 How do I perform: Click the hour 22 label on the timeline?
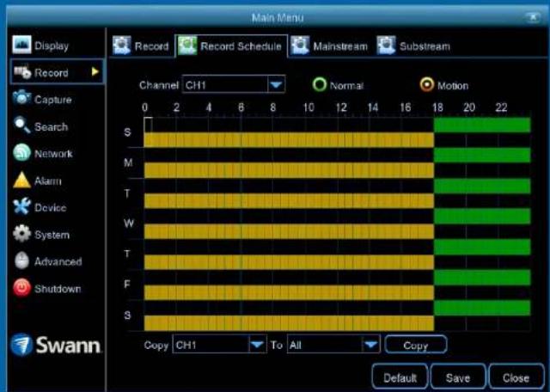(x=501, y=107)
